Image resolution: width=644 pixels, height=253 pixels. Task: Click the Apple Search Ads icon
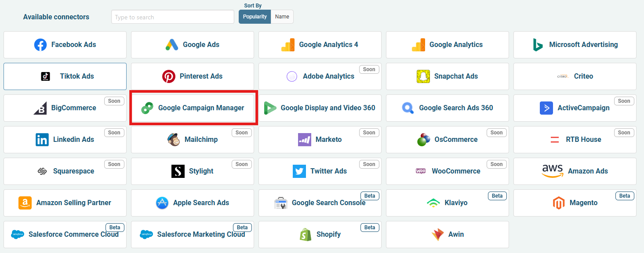coord(162,203)
